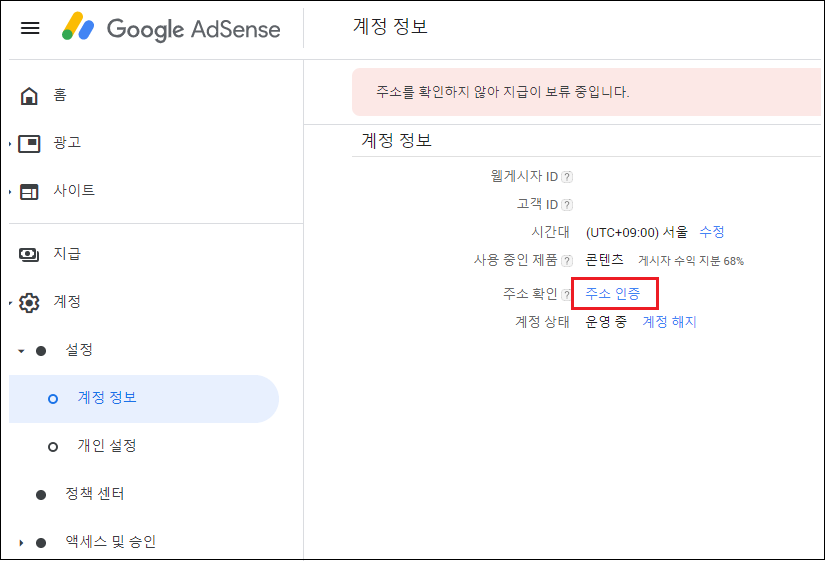Expand the 액세스 및 승인 arrow
The width and height of the screenshot is (827, 564).
(x=21, y=542)
